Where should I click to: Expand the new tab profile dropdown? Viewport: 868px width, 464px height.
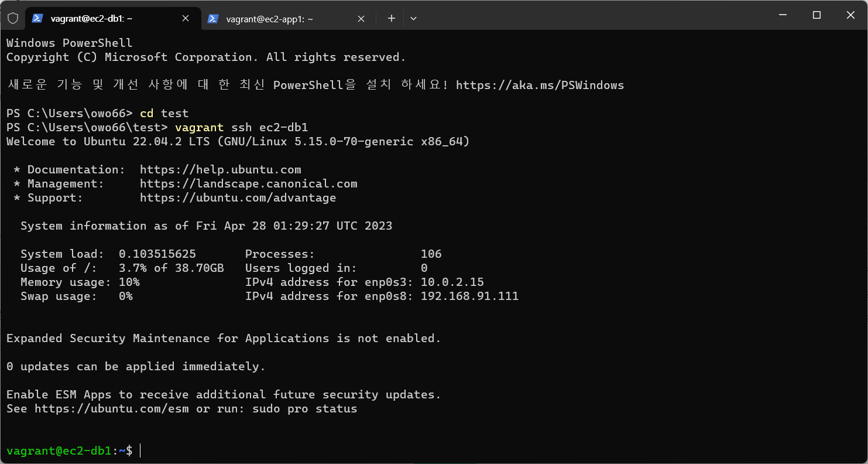(x=413, y=19)
